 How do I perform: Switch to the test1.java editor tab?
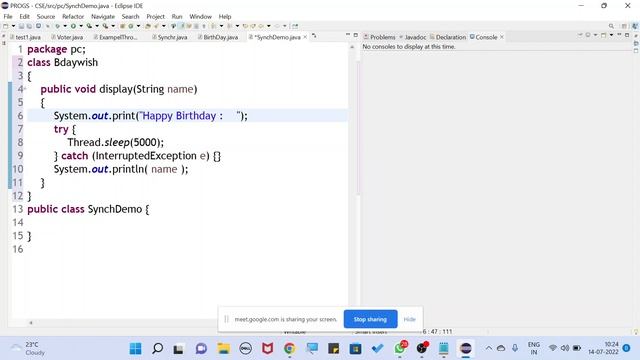pyautogui.click(x=25, y=37)
